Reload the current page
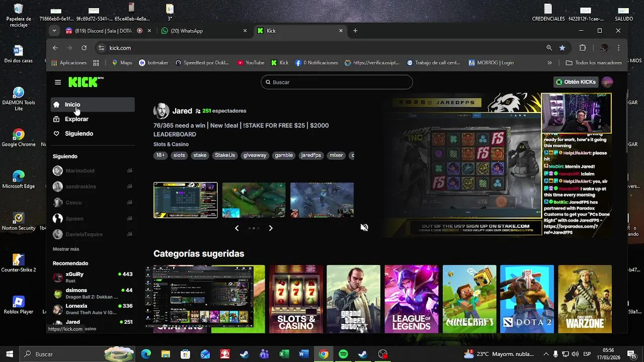Image resolution: width=644 pixels, height=362 pixels. tap(84, 48)
